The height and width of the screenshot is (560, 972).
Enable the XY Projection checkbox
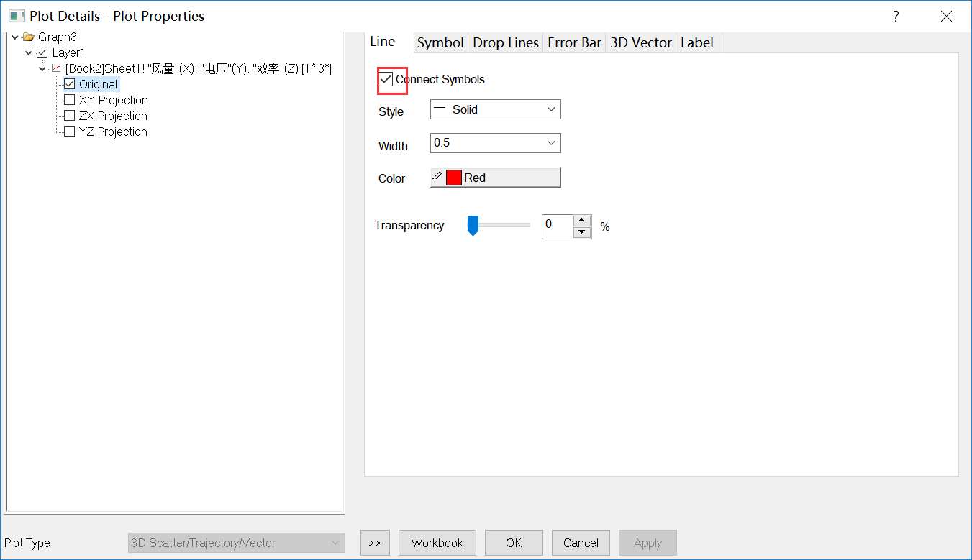(69, 100)
